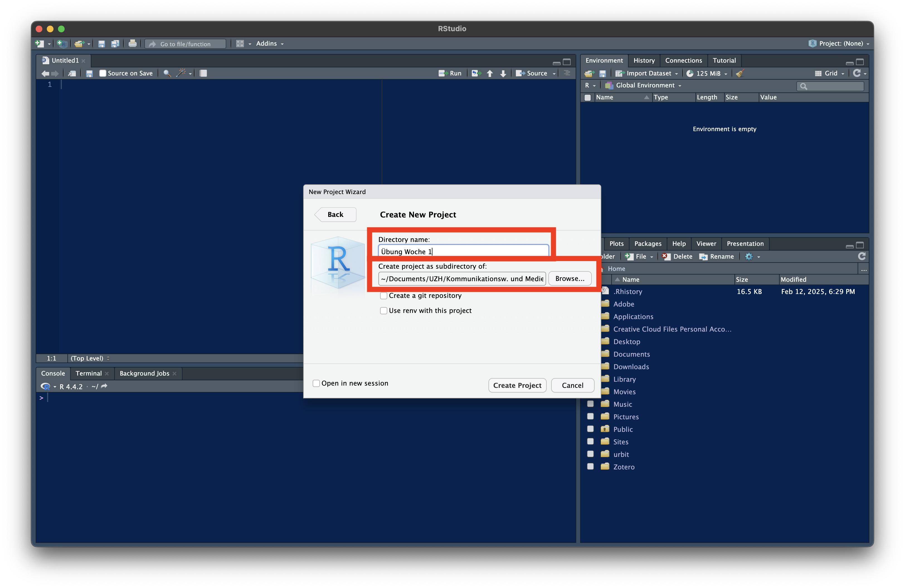This screenshot has width=905, height=588.
Task: Click the Re-run previous code region icon
Action: (476, 73)
